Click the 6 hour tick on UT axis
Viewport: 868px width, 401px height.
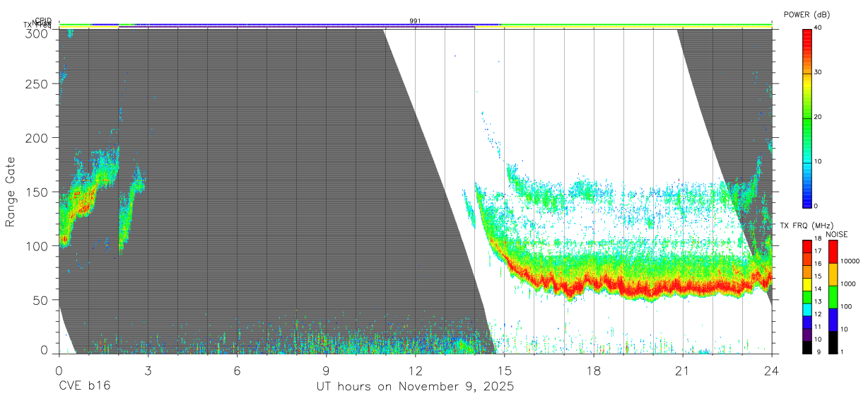point(237,370)
